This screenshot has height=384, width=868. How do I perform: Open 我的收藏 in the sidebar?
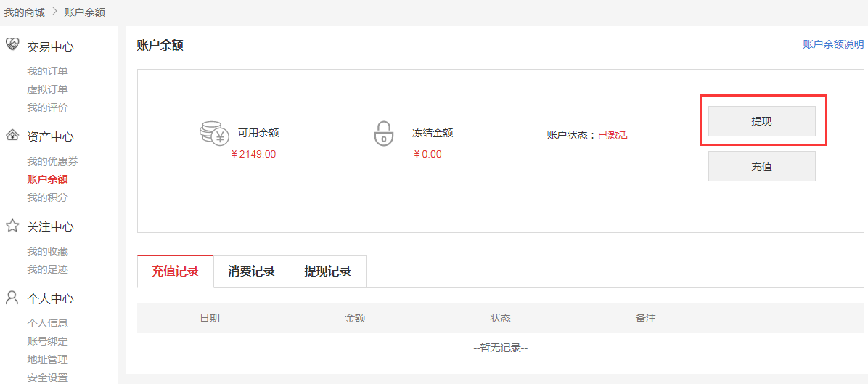[x=47, y=251]
